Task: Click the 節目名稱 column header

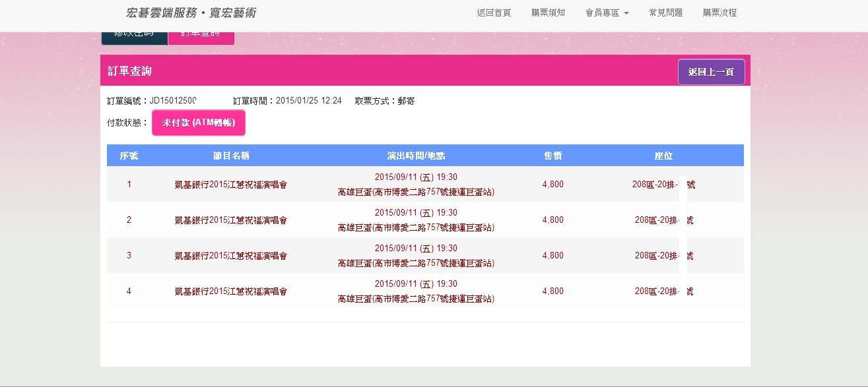Action: click(x=231, y=156)
